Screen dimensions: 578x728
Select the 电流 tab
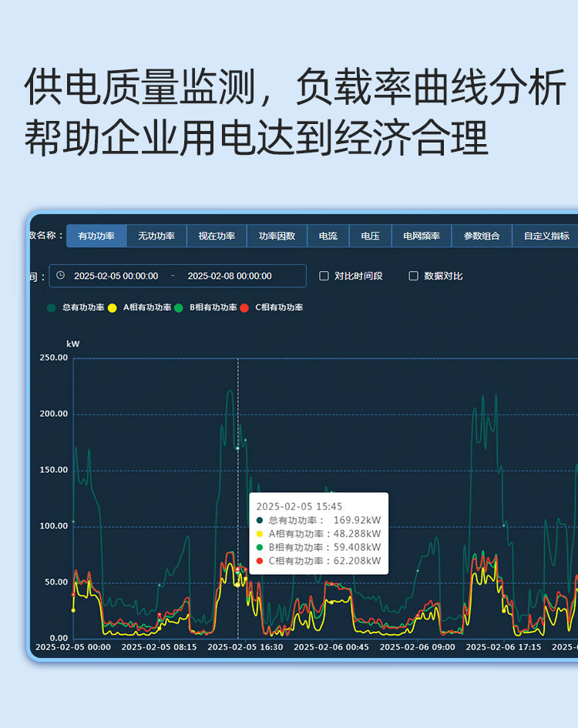click(x=328, y=236)
